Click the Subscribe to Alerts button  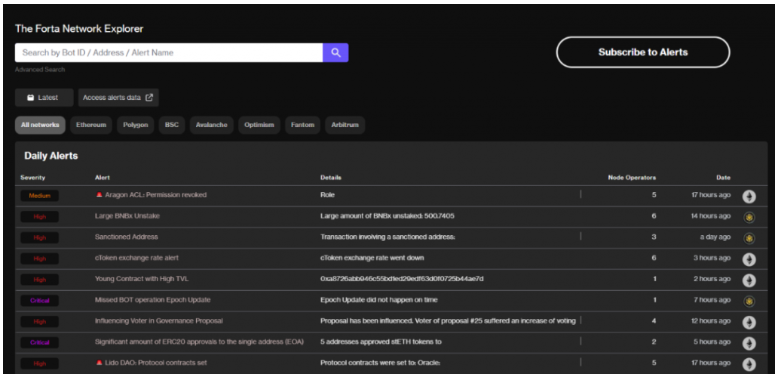pyautogui.click(x=643, y=52)
